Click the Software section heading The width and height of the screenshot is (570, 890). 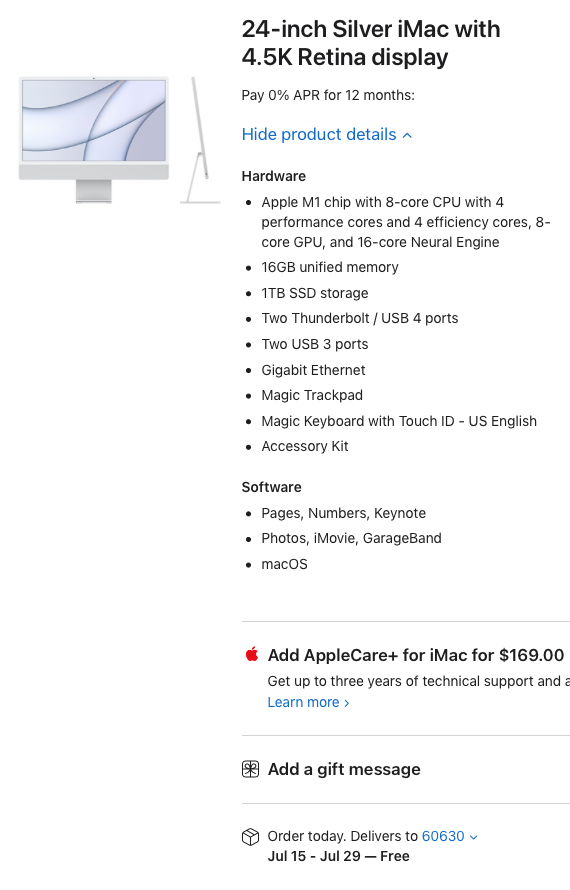coord(271,487)
